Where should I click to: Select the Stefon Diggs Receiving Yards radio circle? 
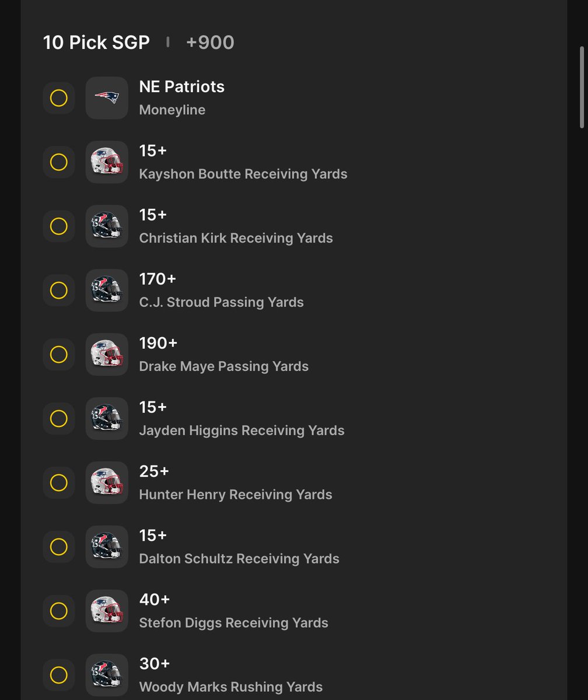pyautogui.click(x=59, y=611)
